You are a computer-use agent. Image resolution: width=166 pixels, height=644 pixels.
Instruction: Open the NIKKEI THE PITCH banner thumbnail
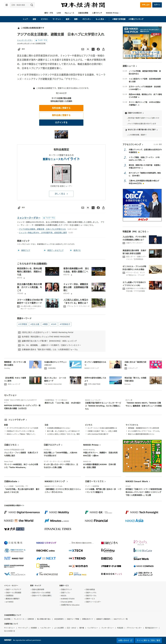tap(142, 43)
